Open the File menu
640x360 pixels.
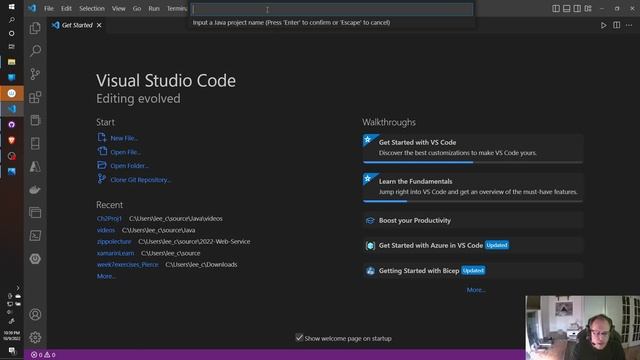(49, 8)
